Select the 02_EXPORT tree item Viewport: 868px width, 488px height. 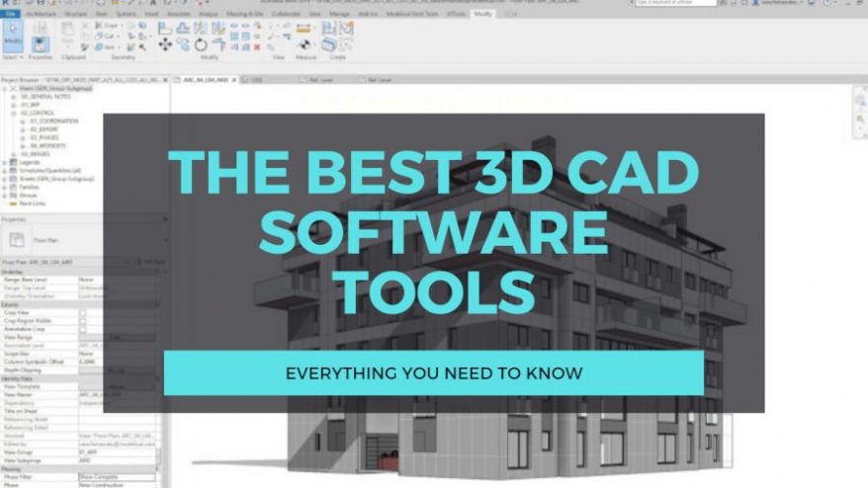coord(43,129)
